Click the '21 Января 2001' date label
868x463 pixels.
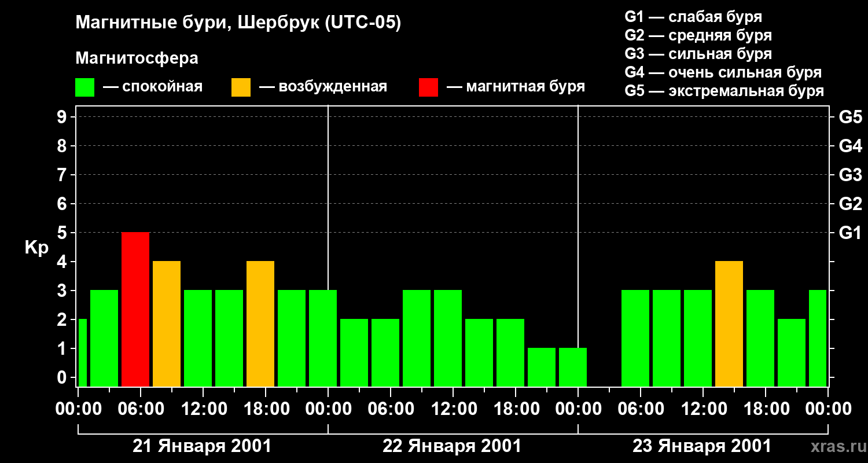(202, 446)
